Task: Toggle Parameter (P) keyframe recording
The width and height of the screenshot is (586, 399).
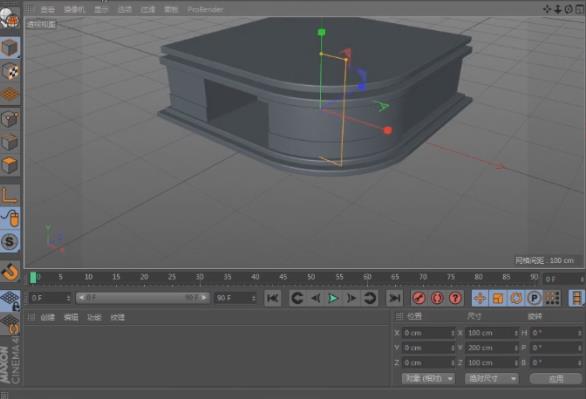Action: tap(534, 298)
